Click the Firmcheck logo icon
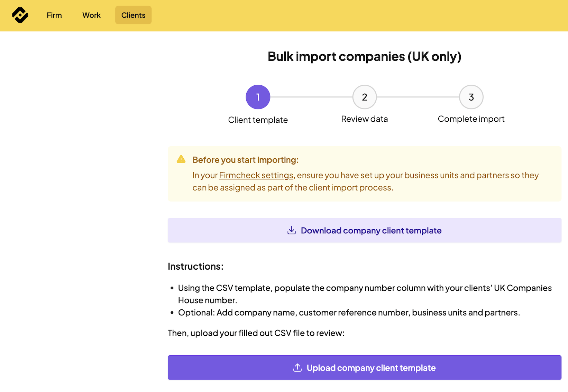This screenshot has height=392, width=568. tap(20, 15)
